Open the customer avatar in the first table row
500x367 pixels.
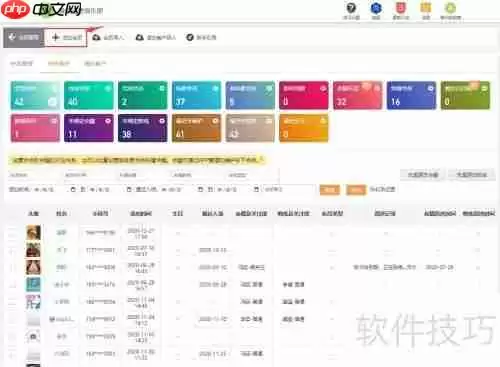point(33,233)
